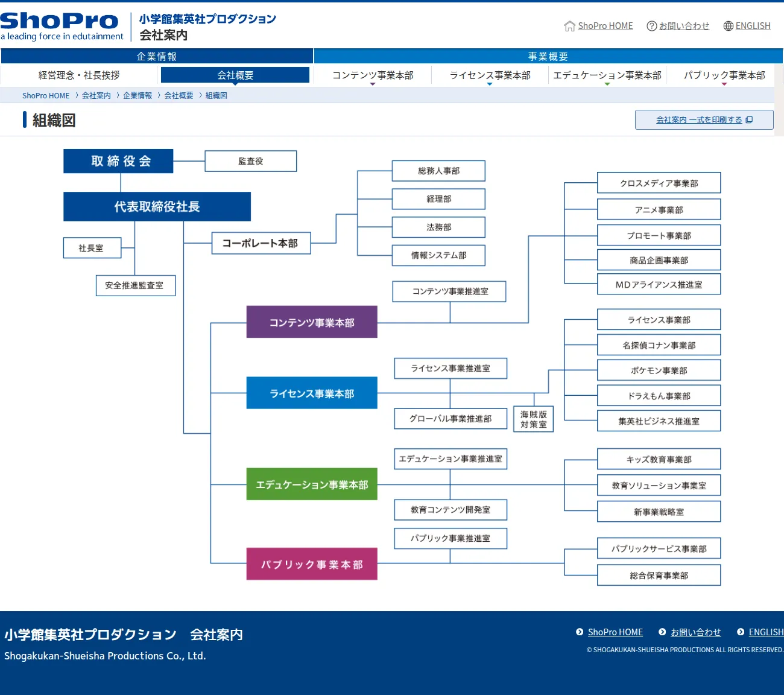This screenshot has height=695, width=784.
Task: Click the 法務部 box
Action: coord(438,227)
